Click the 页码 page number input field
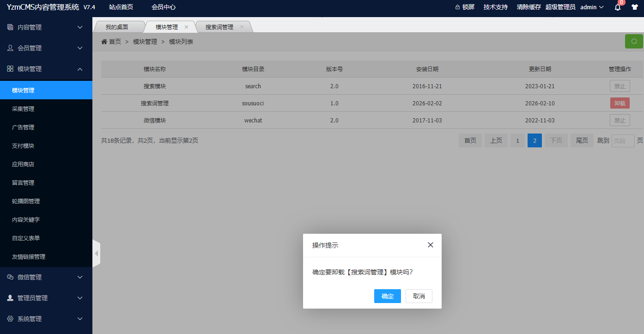 [623, 140]
